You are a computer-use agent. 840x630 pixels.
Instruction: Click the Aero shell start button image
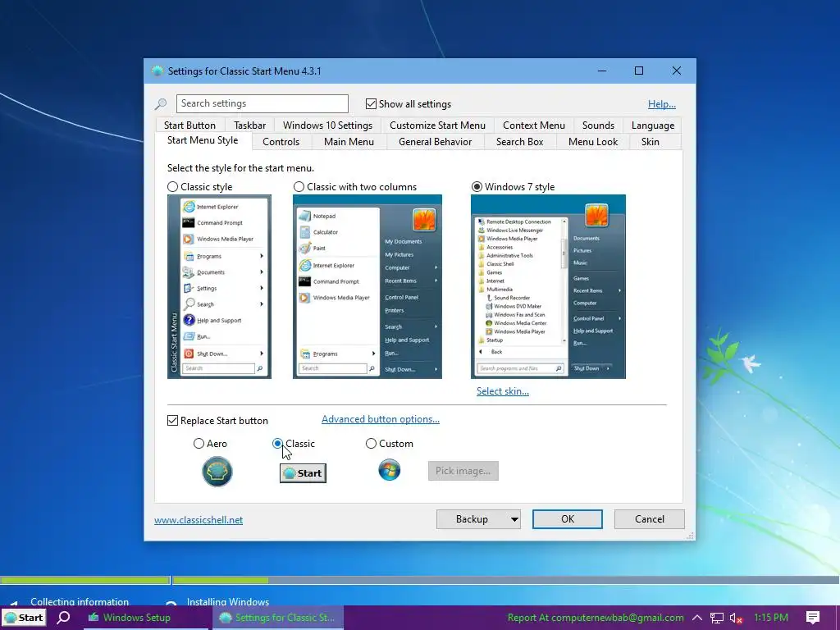pyautogui.click(x=217, y=472)
